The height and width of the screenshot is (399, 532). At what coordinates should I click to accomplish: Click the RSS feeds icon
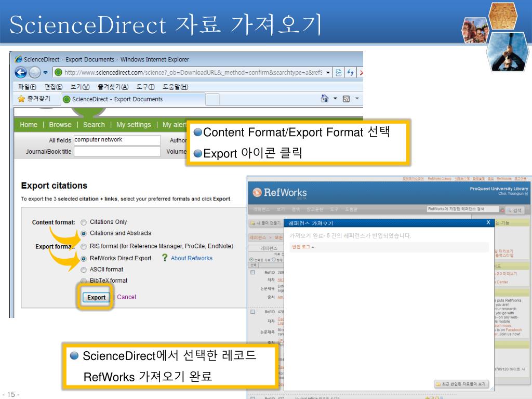(x=346, y=99)
